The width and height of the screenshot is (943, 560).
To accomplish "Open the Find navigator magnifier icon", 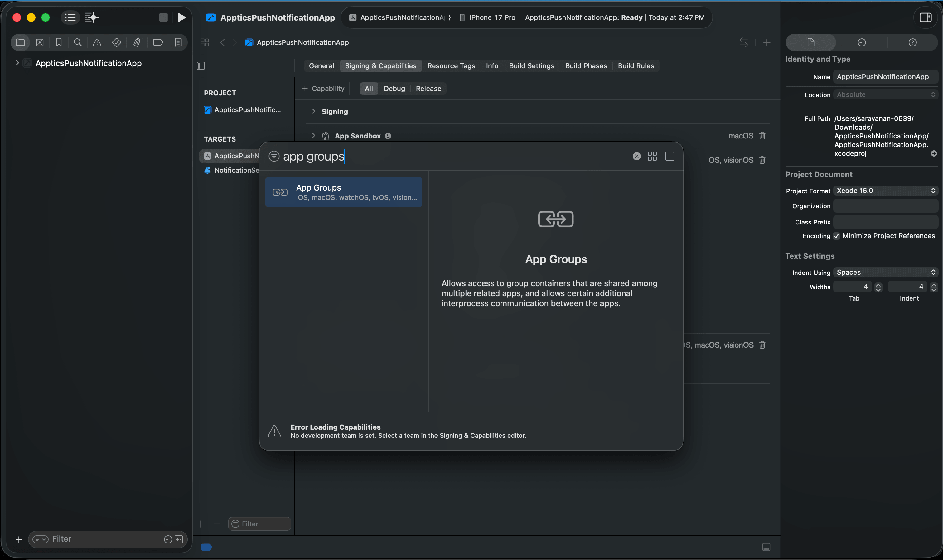I will pos(78,42).
